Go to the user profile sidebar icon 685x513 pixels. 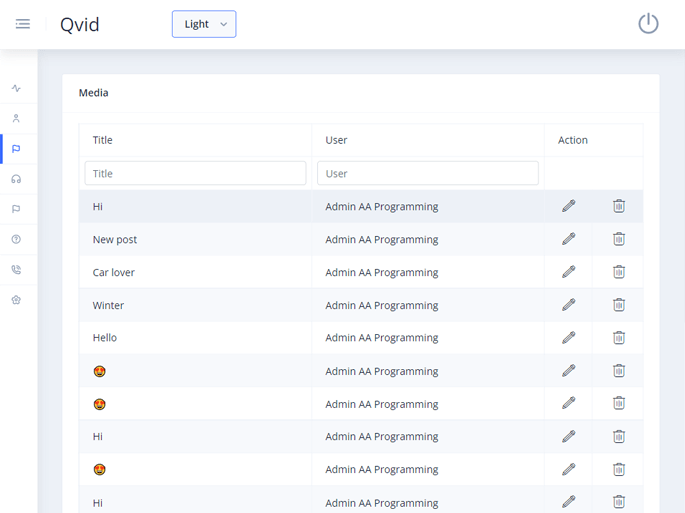(16, 119)
